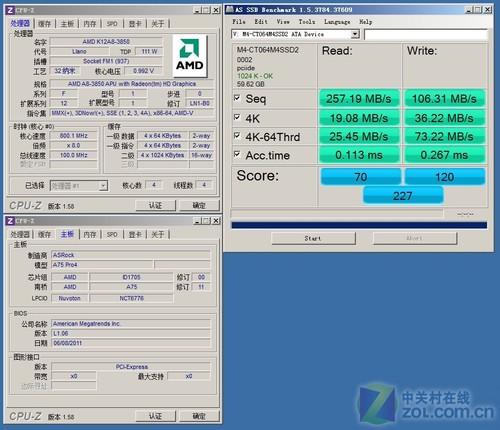This screenshot has width=500, height=430.
Task: Open the Language menu in AS SSD Benchmark
Action: 337,22
